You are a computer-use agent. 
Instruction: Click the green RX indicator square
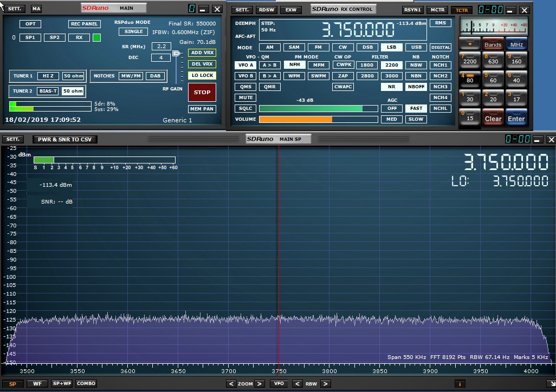coord(96,37)
